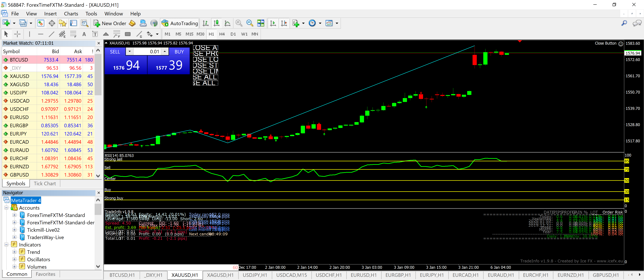
Task: Select the Horizontal Line drawing tool
Action: pos(40,34)
